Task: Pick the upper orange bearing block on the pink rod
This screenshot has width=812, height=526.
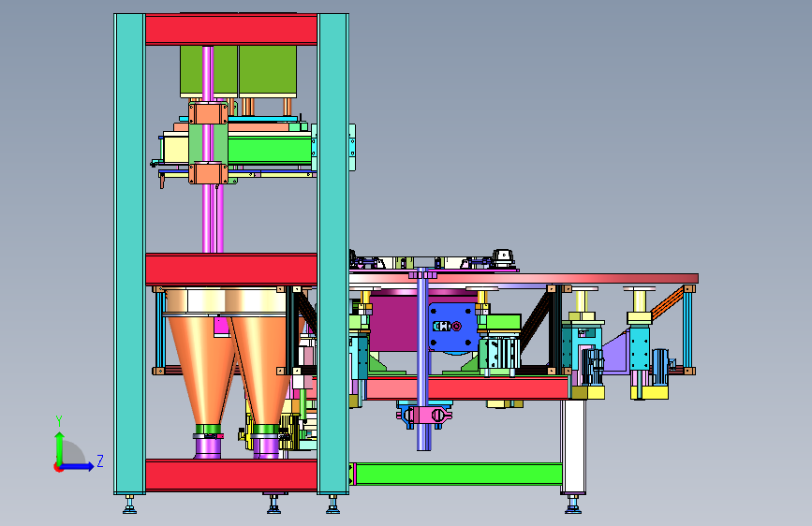Action: 208,113
